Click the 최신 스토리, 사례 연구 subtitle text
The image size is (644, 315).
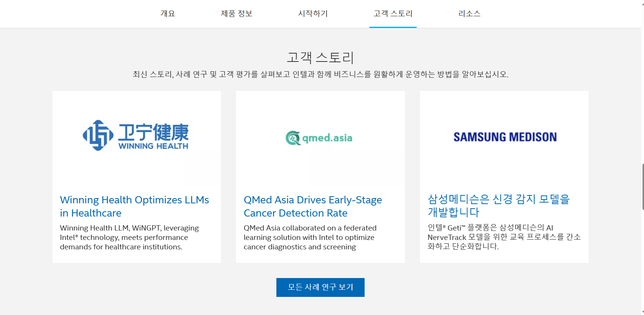coord(320,74)
